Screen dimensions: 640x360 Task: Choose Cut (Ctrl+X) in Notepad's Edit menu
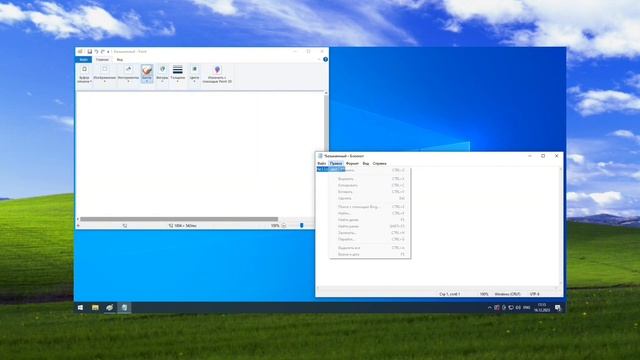pos(370,179)
